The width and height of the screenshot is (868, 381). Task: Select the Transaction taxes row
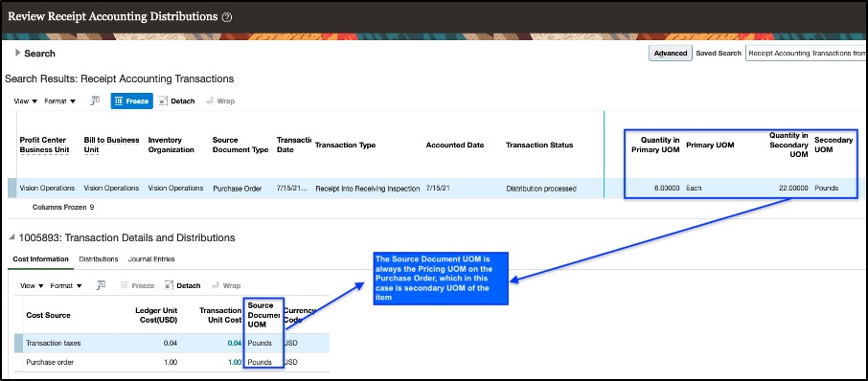171,344
